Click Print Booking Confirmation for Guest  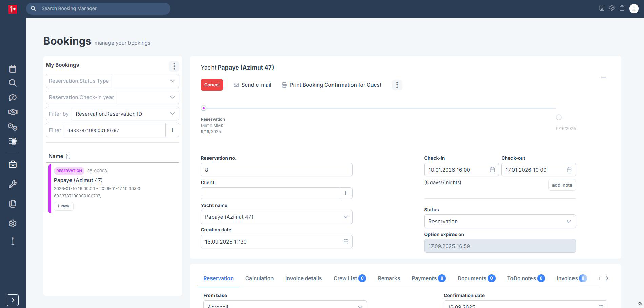coord(331,85)
